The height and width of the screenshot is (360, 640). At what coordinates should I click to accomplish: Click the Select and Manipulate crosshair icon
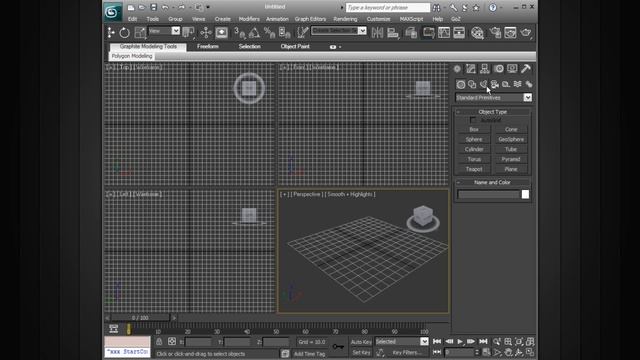(x=206, y=33)
